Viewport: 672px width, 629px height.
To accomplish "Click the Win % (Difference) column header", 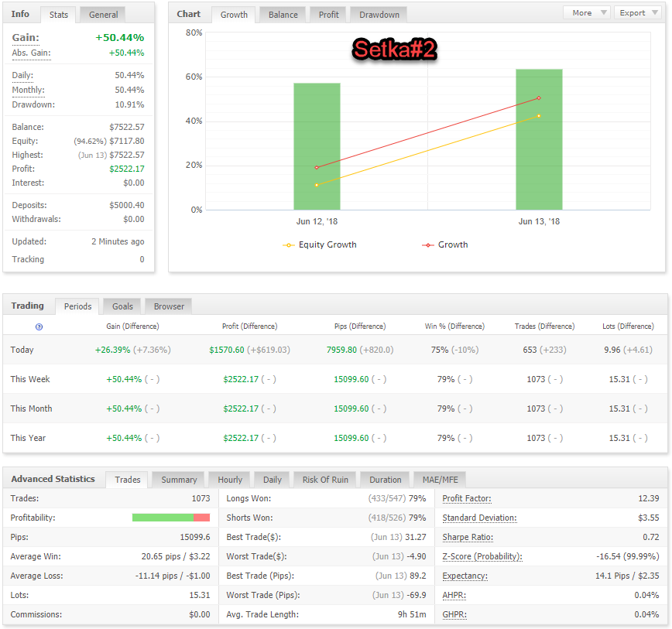I will [x=454, y=326].
